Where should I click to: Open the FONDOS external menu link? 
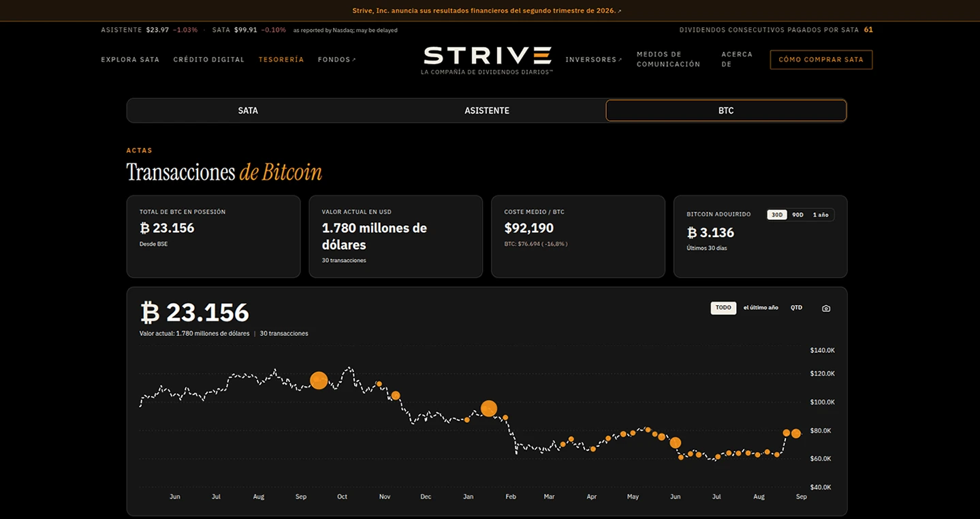click(x=336, y=60)
